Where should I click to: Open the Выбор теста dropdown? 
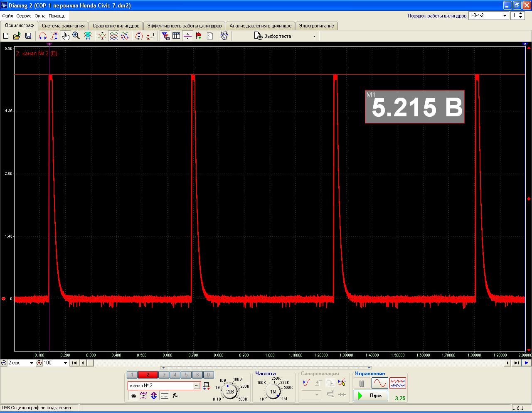[x=286, y=36]
